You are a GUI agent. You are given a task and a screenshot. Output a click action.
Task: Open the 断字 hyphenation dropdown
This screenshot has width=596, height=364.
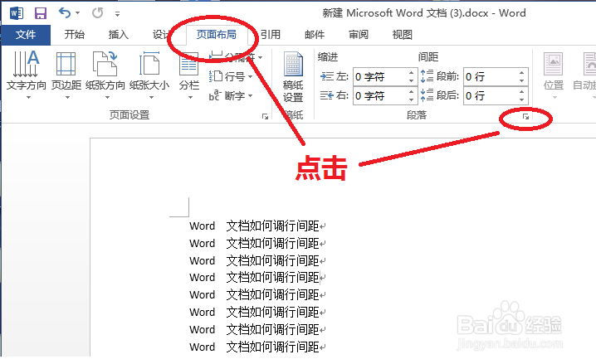click(230, 95)
